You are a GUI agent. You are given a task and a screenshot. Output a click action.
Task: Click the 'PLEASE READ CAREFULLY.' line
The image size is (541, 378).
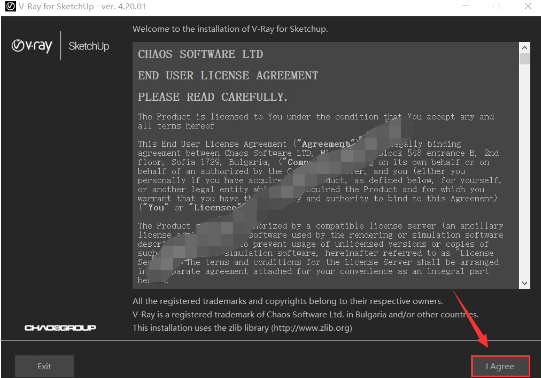click(x=213, y=97)
